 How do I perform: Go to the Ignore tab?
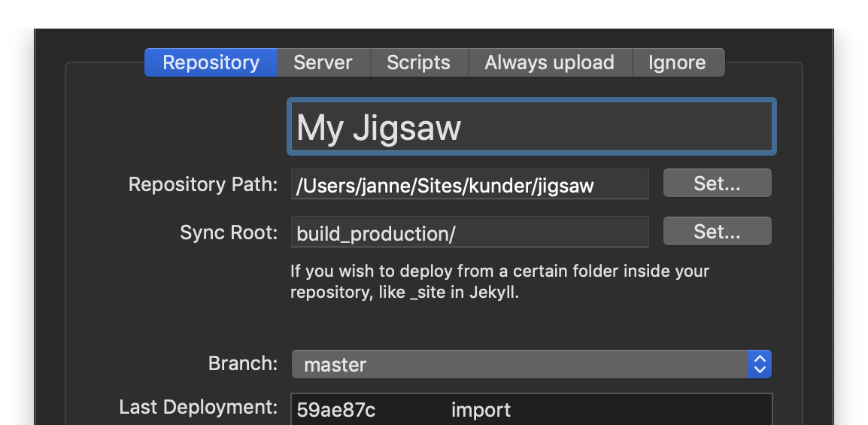coord(678,62)
